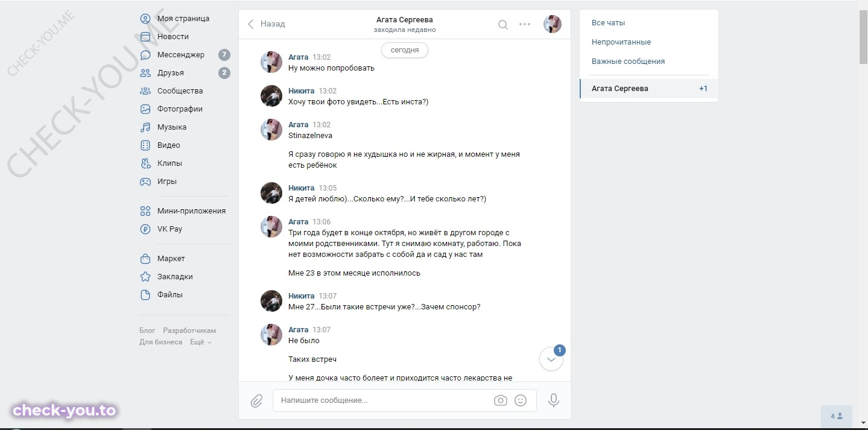Search within the conversation magnifier icon

click(502, 25)
